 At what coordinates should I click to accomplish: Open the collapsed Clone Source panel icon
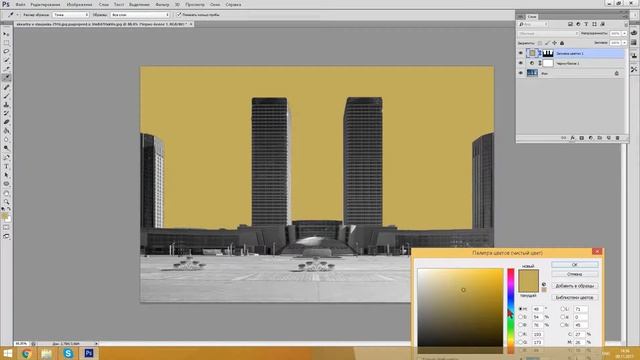point(634,56)
